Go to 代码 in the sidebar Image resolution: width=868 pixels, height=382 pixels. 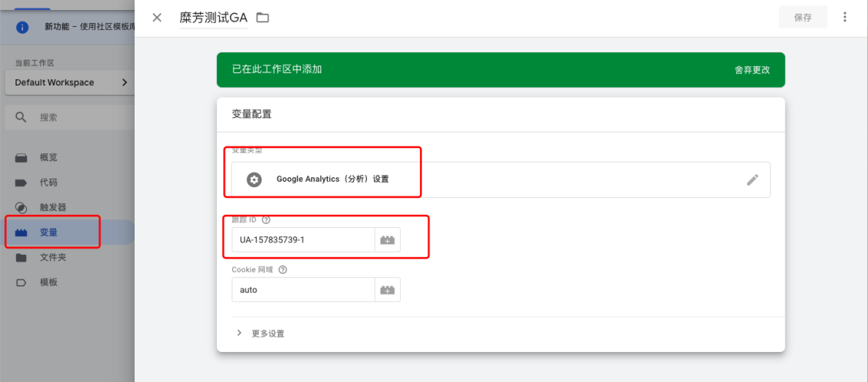click(48, 183)
